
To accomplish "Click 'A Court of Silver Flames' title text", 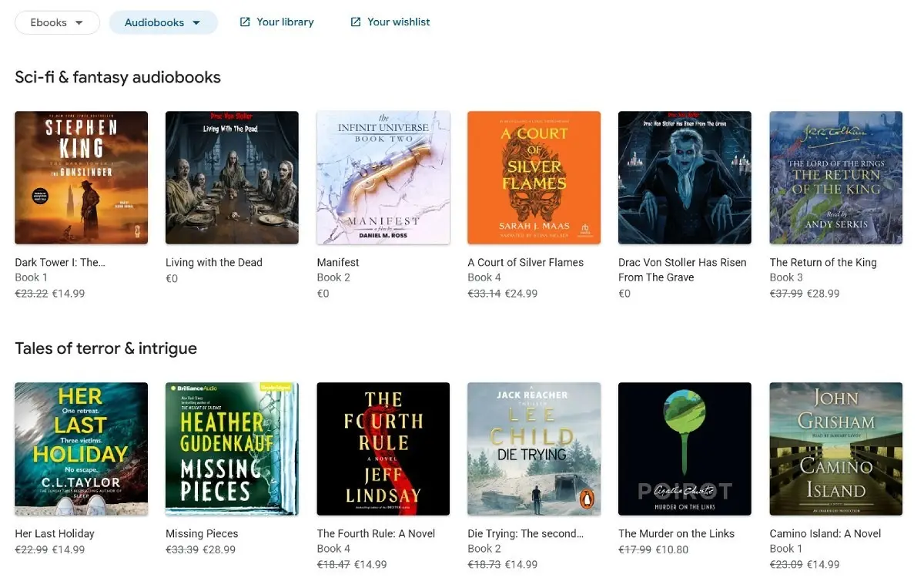I will tap(526, 263).
